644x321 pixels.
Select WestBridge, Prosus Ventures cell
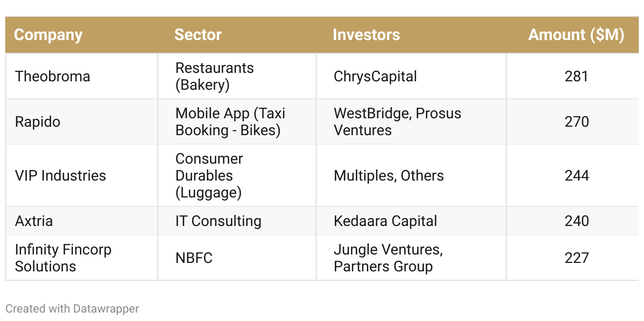pyautogui.click(x=397, y=122)
